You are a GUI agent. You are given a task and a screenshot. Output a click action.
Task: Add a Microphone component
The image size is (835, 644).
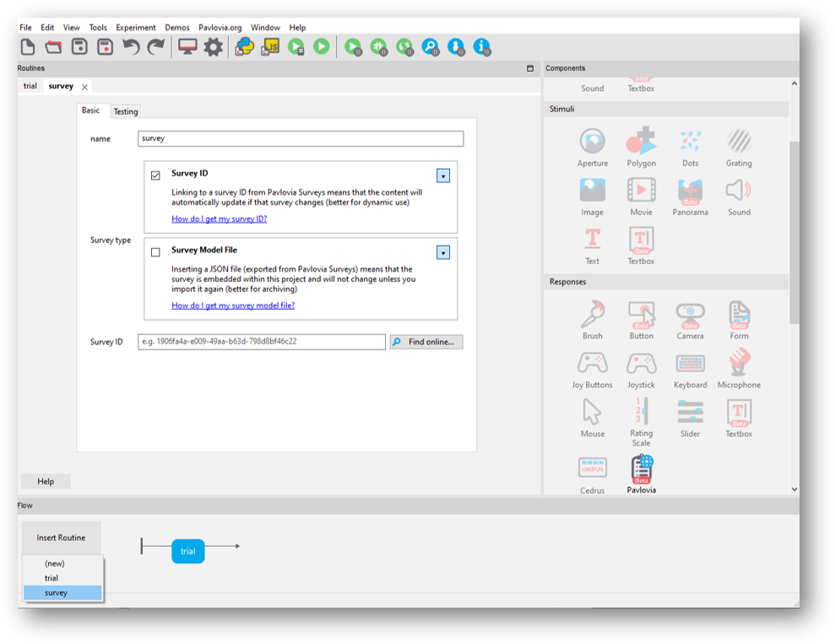[x=739, y=370]
